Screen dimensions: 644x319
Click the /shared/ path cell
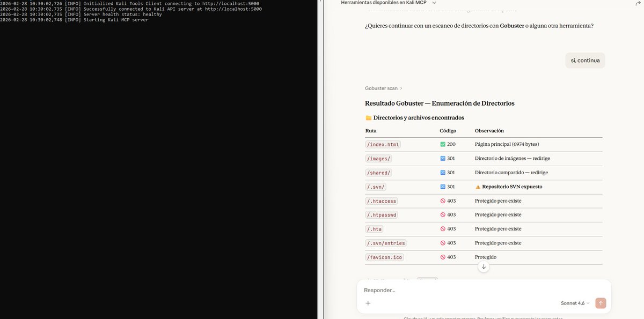coord(379,173)
